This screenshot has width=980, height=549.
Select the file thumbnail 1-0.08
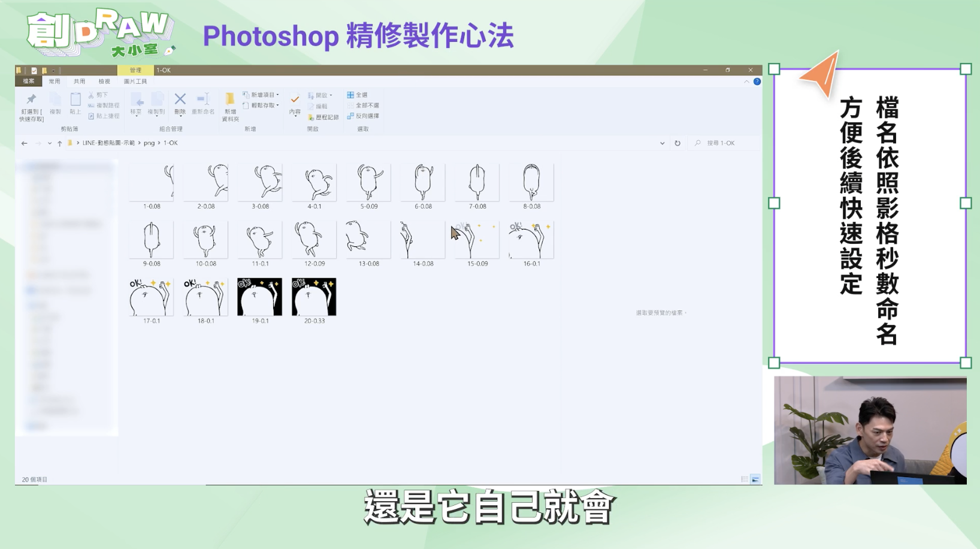[x=152, y=182]
